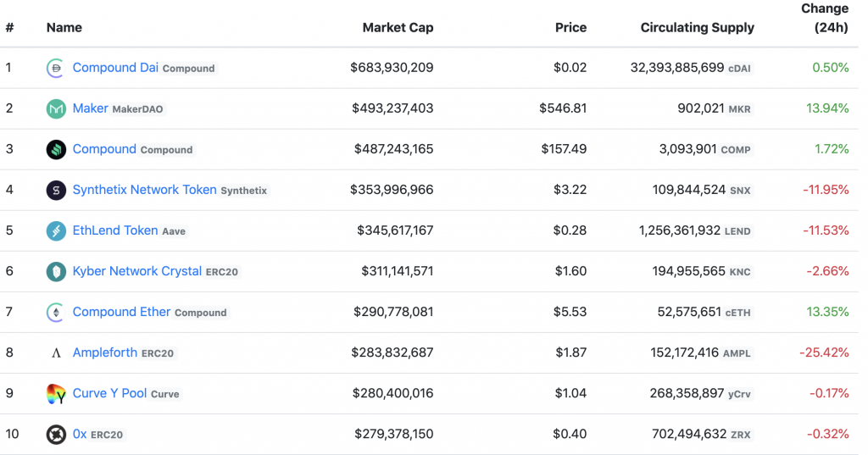The height and width of the screenshot is (455, 868).
Task: Click the $3.22 Synthetix price
Action: (570, 189)
